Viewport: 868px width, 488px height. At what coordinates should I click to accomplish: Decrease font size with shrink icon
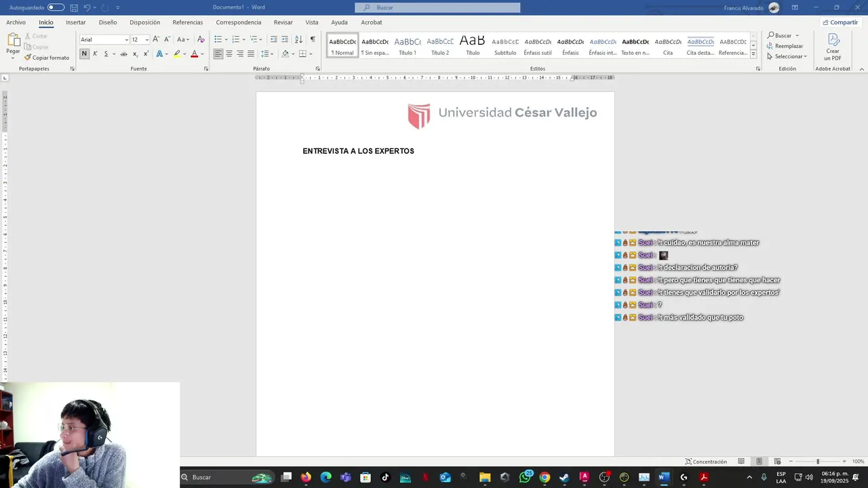click(x=167, y=39)
